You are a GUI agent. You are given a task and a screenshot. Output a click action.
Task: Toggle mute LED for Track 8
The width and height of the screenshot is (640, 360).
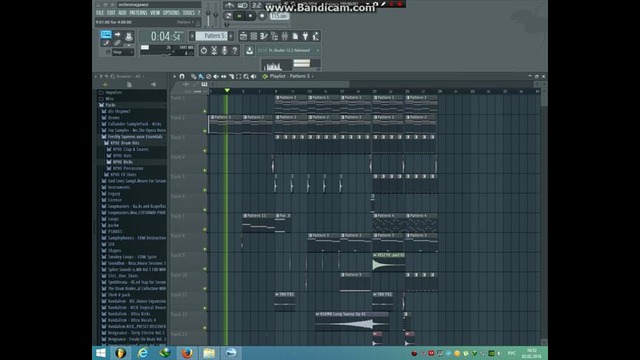(x=205, y=249)
